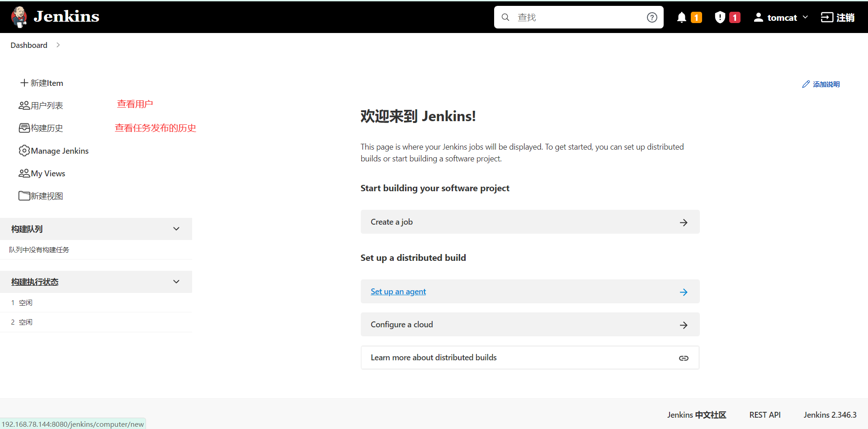Click the build history icon beside 构建历史
The image size is (868, 429).
(24, 128)
